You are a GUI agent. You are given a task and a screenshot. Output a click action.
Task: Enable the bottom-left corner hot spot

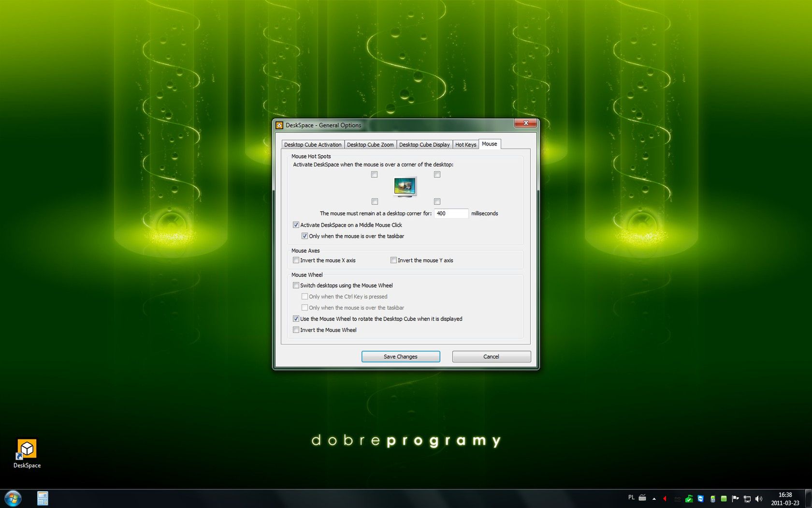click(x=375, y=201)
